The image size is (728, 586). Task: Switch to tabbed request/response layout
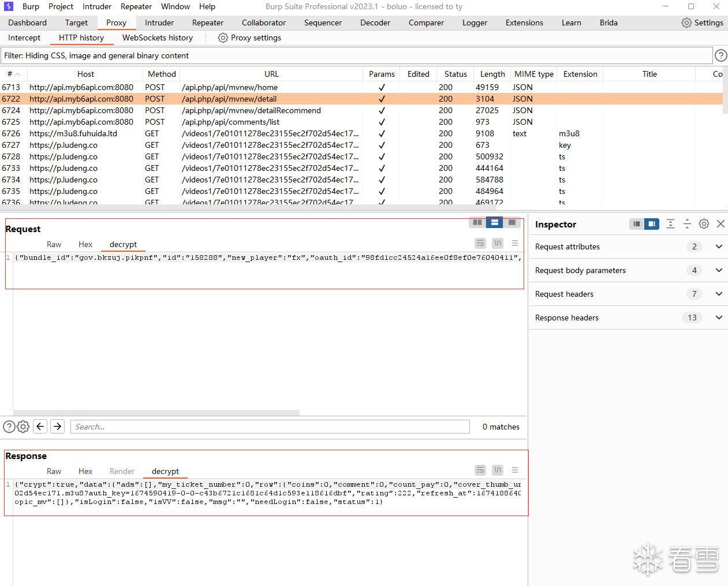pos(512,222)
